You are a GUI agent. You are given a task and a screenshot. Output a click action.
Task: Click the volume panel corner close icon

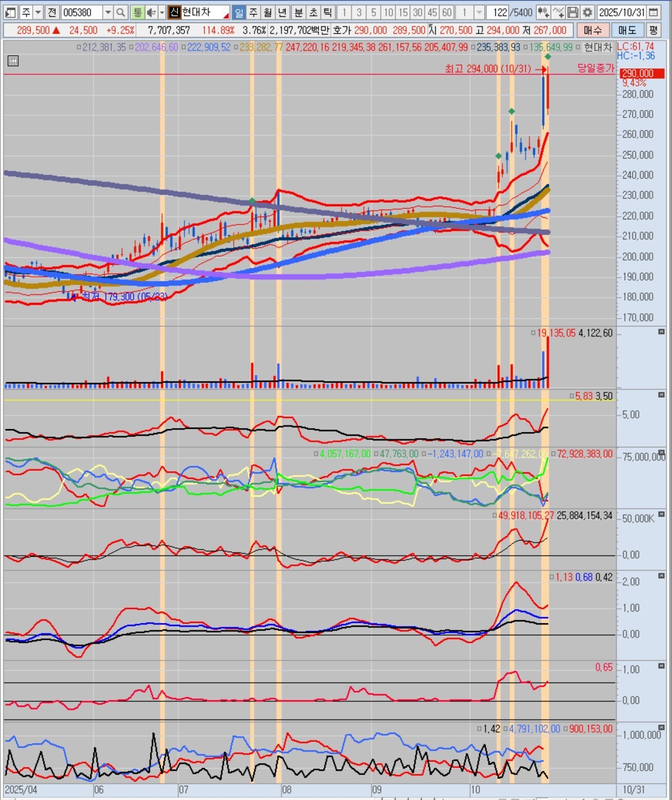pyautogui.click(x=661, y=332)
